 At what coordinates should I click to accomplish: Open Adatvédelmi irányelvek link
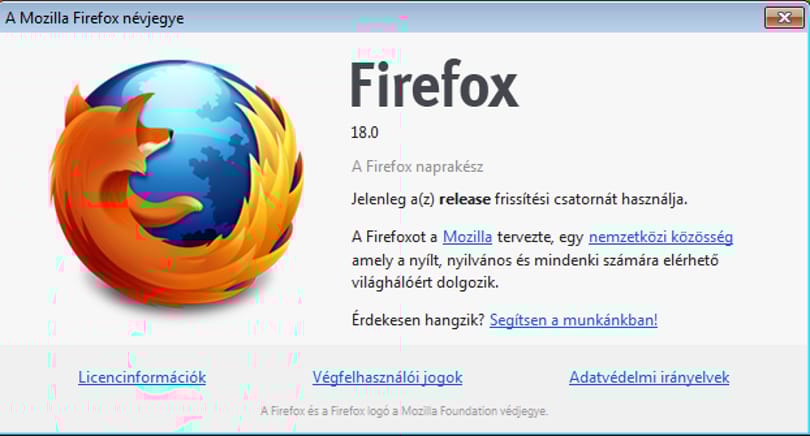pos(649,378)
